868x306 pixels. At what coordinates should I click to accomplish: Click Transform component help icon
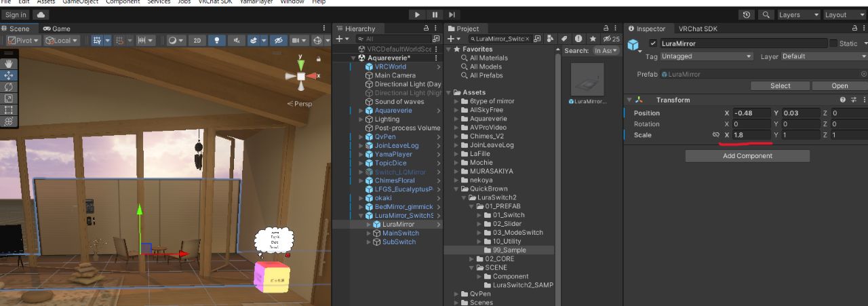click(843, 100)
